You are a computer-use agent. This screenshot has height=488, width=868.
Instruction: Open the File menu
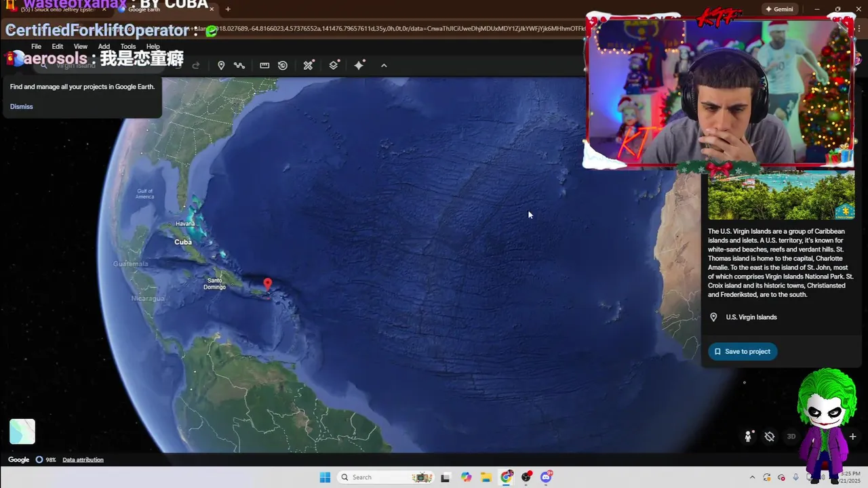tap(36, 47)
